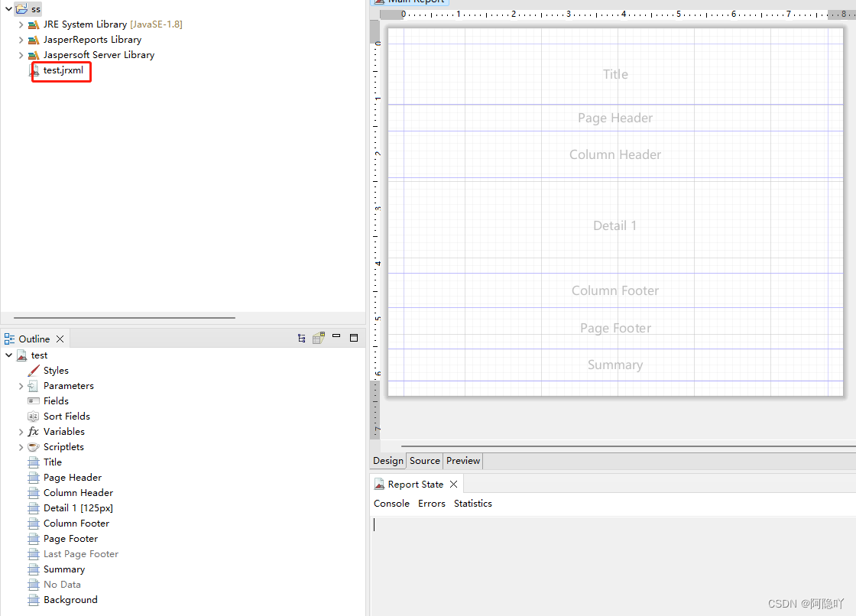Viewport: 856px width, 616px height.
Task: Select Last Page Footer in Outline
Action: pos(81,554)
